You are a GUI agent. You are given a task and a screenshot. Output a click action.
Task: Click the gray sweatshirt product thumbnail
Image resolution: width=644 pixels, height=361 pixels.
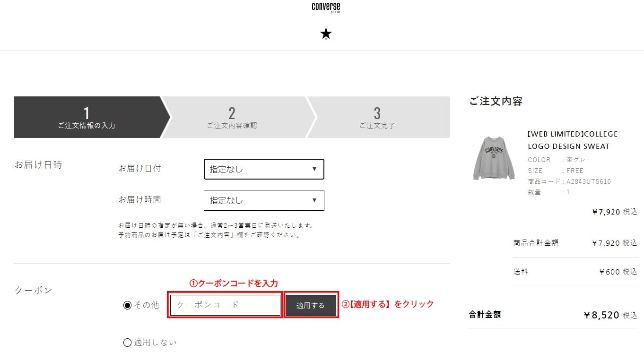494,158
